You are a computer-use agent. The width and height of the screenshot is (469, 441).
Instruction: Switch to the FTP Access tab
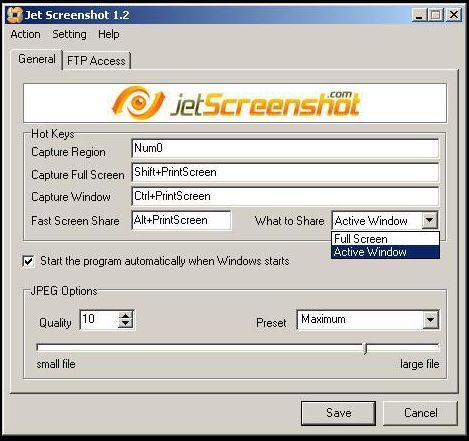[x=96, y=61]
